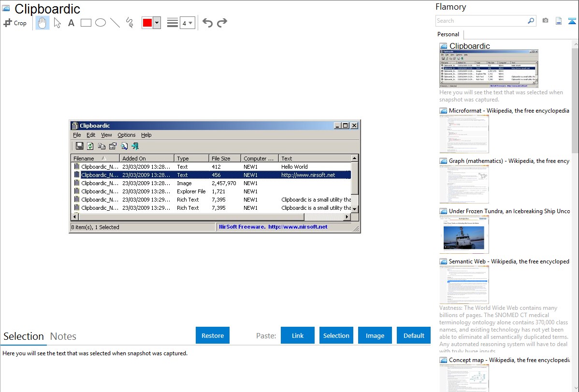Image resolution: width=579 pixels, height=392 pixels.
Task: Open the Under Frozen Tundra snapshot thumbnail
Action: 464,234
